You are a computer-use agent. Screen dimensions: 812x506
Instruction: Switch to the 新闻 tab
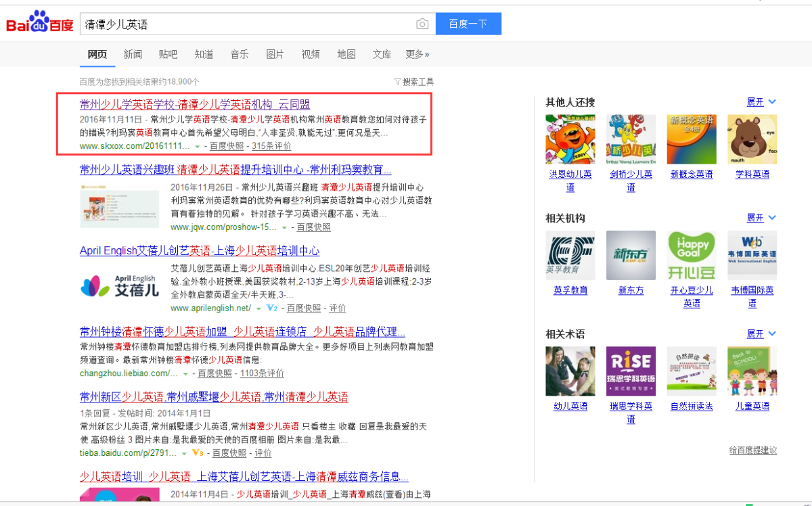(x=133, y=54)
